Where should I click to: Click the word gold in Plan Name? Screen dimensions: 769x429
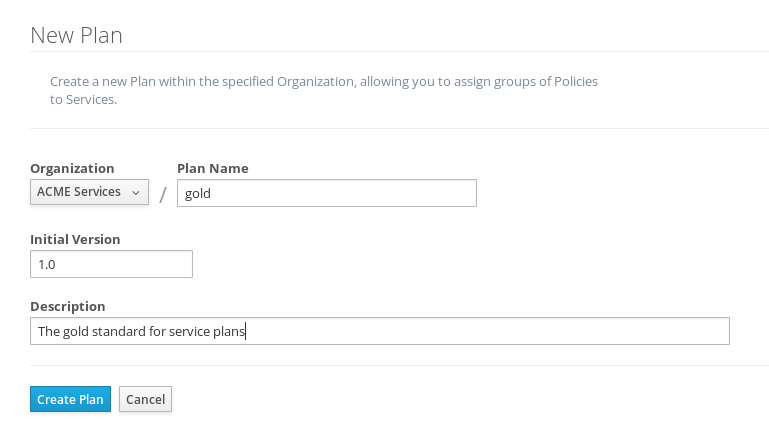pyautogui.click(x=198, y=194)
